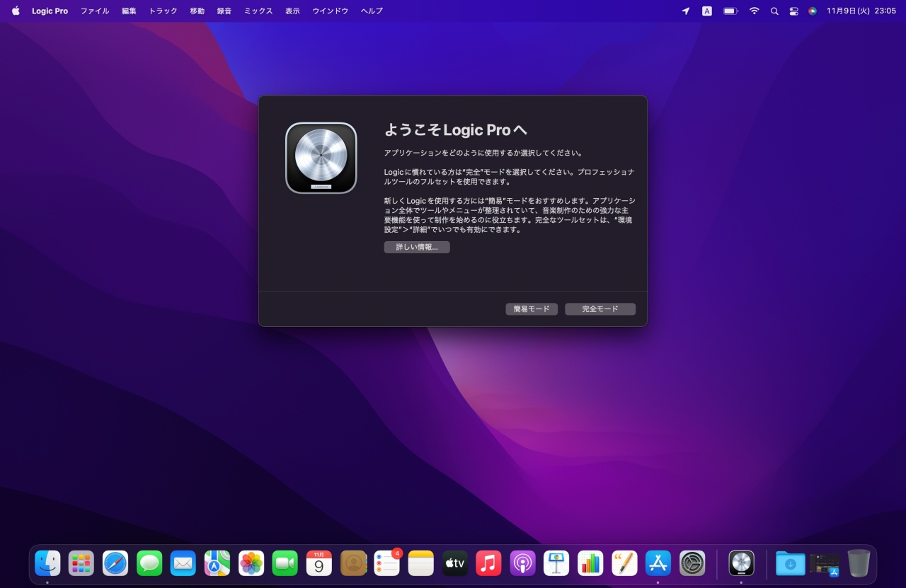Open Mail in the Dock
Image resolution: width=906 pixels, height=588 pixels.
(183, 563)
